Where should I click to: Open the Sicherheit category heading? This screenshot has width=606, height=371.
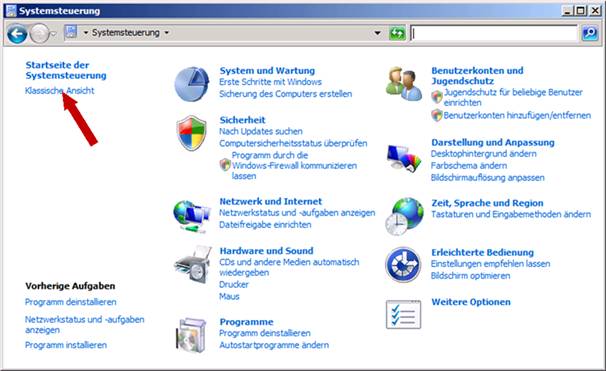pyautogui.click(x=242, y=119)
